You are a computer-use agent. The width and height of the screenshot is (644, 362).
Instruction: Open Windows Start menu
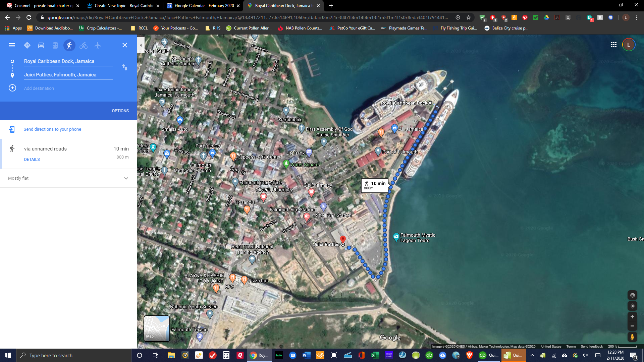pyautogui.click(x=8, y=355)
